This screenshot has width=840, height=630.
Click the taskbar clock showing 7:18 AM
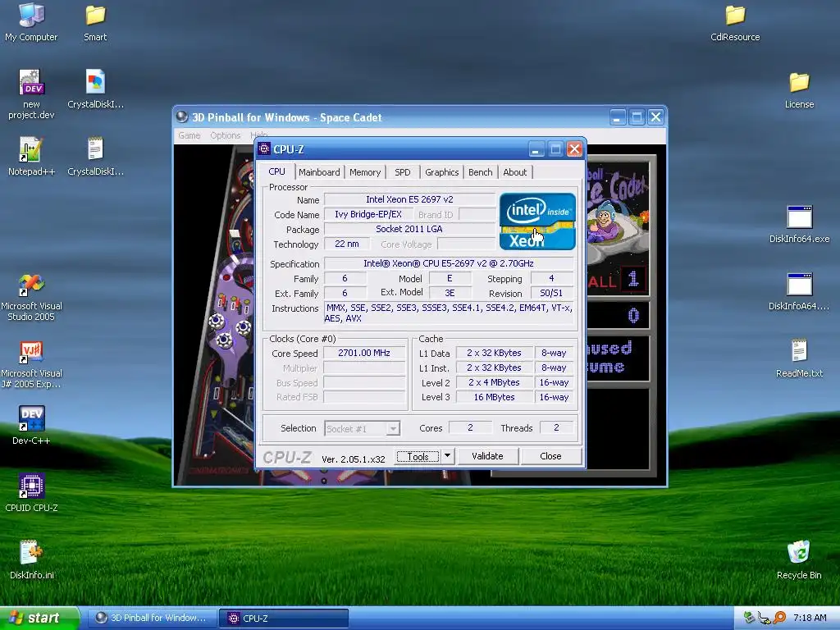(x=810, y=618)
